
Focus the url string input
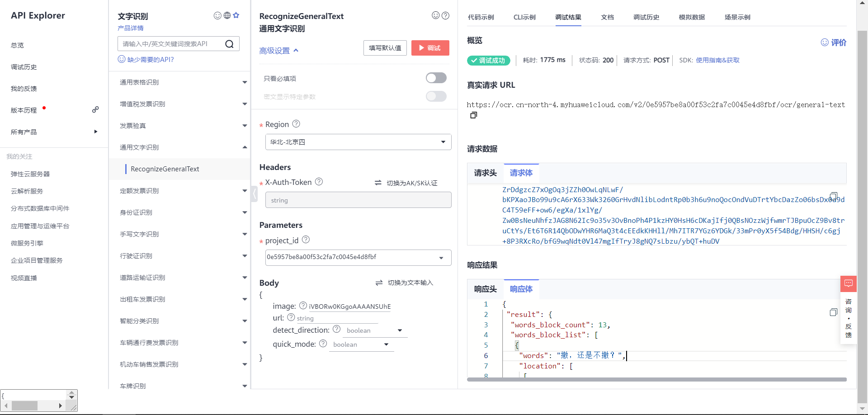pyautogui.click(x=337, y=318)
